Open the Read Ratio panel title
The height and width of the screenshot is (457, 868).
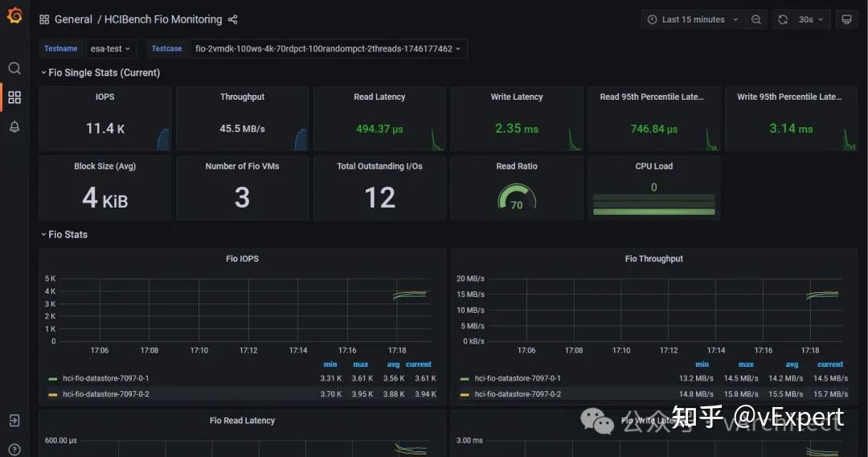[517, 167]
